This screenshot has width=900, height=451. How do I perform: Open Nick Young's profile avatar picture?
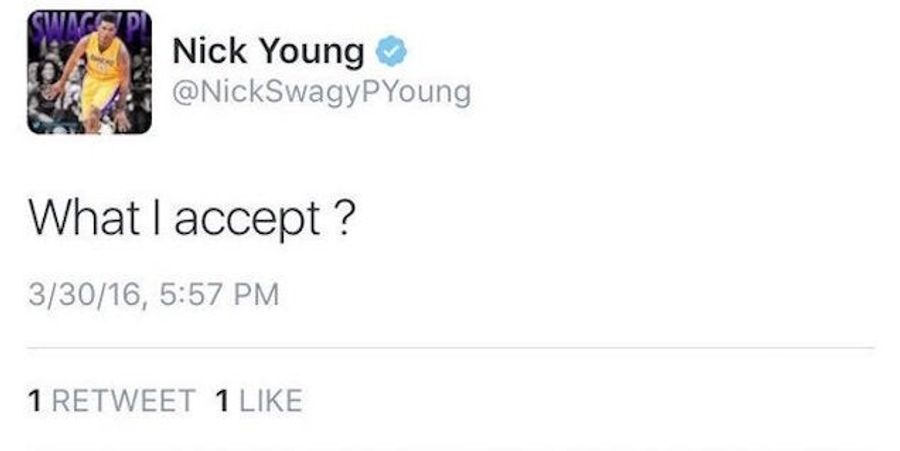(x=90, y=72)
